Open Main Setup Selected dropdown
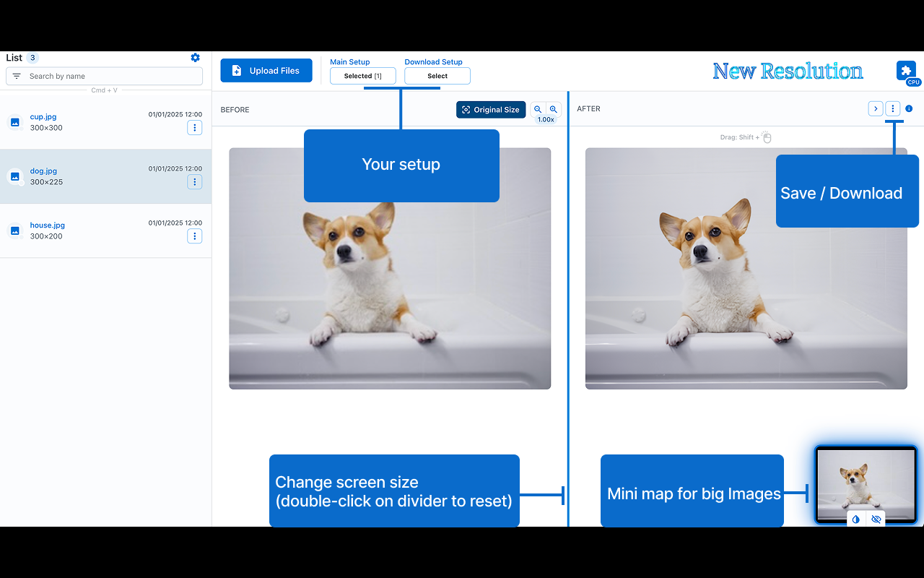Image resolution: width=924 pixels, height=578 pixels. pyautogui.click(x=363, y=76)
